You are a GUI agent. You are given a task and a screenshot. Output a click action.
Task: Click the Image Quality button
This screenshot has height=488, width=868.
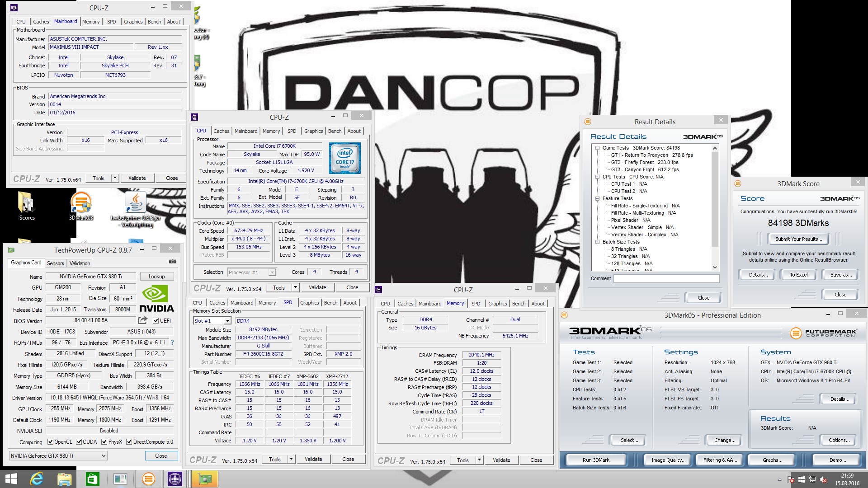[x=668, y=460]
